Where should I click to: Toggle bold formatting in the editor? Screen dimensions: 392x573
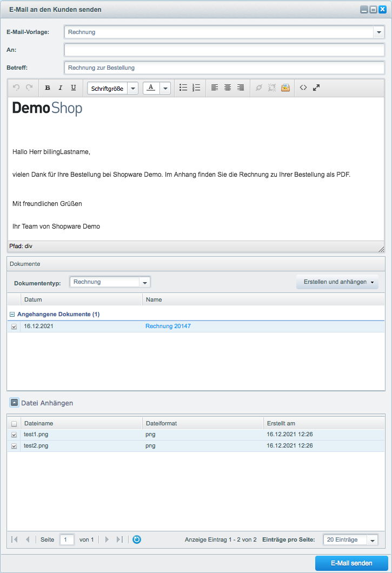tap(48, 88)
